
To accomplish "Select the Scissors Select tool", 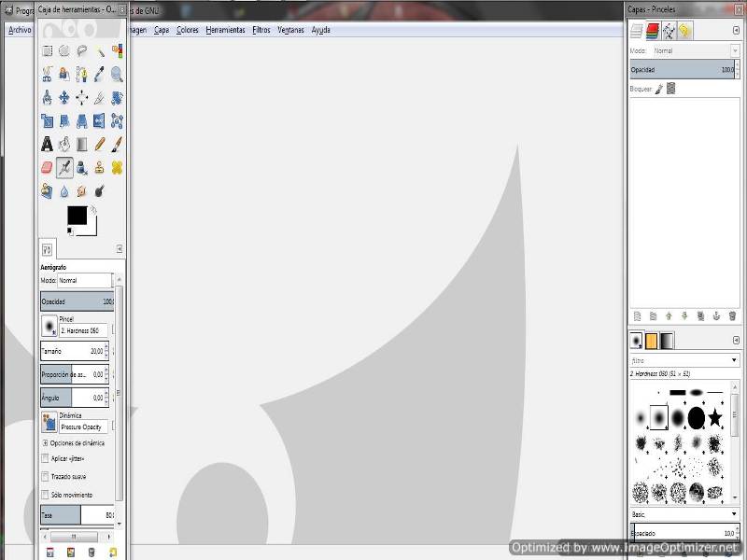I will (x=48, y=75).
